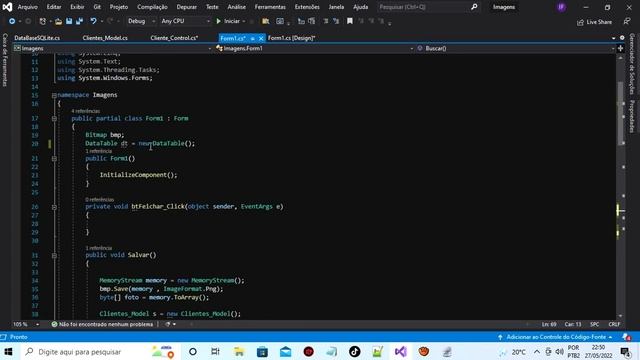The image size is (640, 360).
Task: Save the current file via floppy disk icon
Action: click(x=69, y=21)
